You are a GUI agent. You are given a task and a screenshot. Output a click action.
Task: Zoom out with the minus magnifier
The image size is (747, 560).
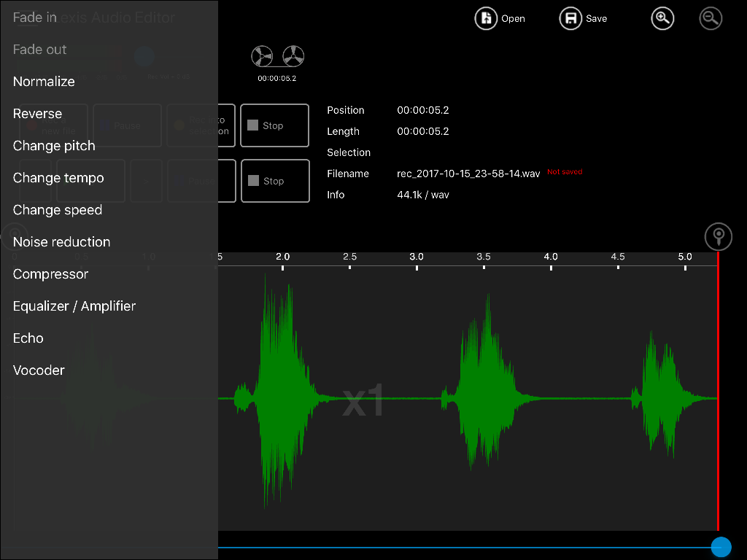point(711,18)
